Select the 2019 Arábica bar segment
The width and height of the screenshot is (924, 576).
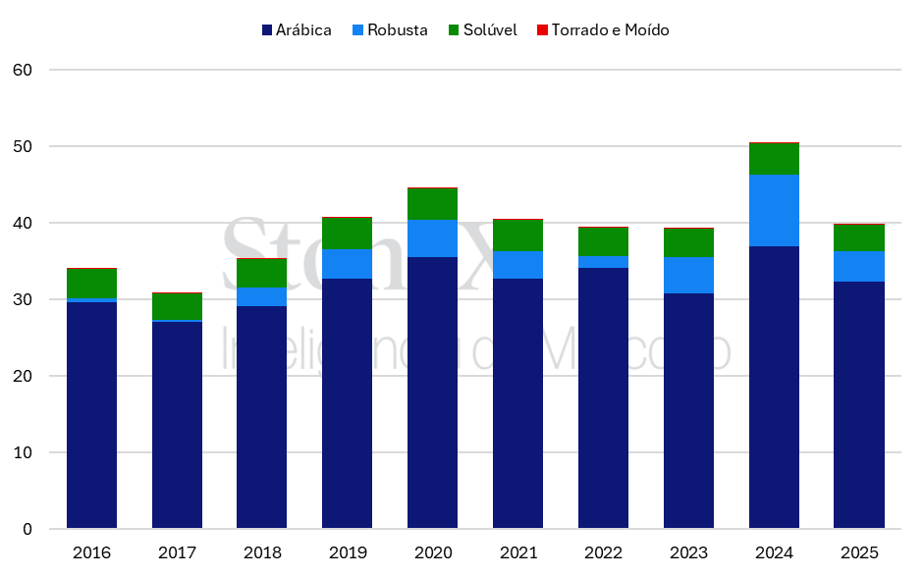pos(347,403)
